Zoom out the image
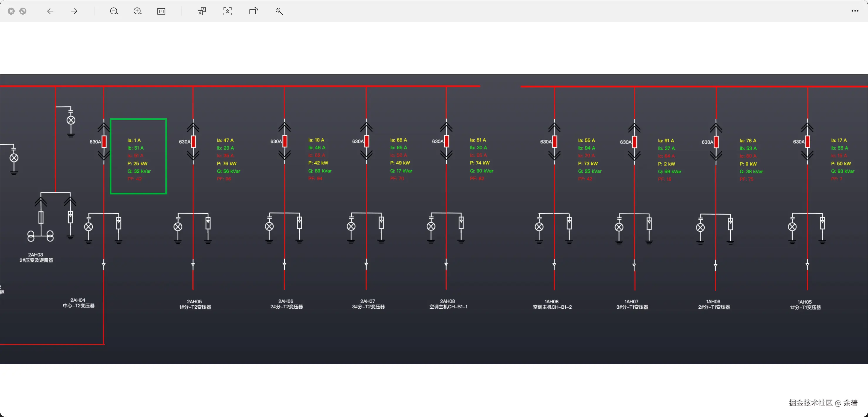This screenshot has height=417, width=868. point(114,11)
